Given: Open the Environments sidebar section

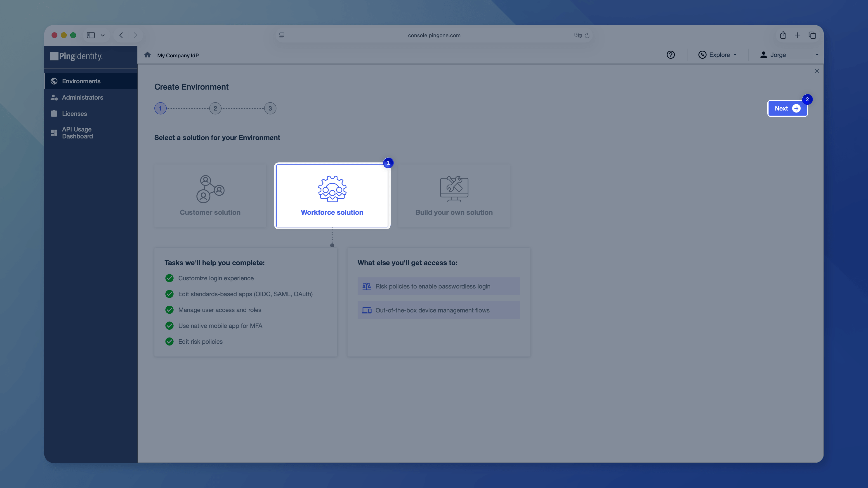Looking at the screenshot, I should pos(91,81).
